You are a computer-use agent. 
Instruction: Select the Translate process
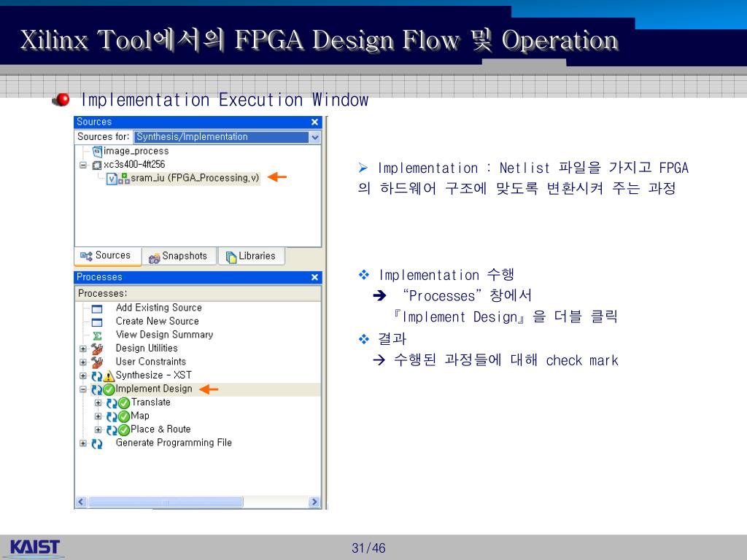click(x=150, y=402)
